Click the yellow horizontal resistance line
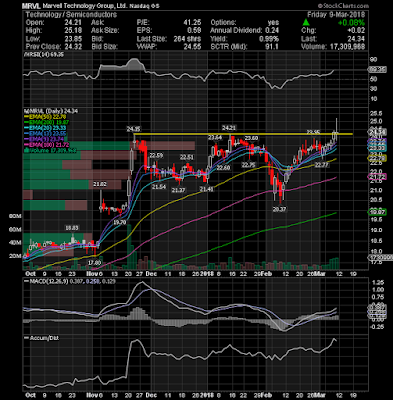 pos(243,134)
